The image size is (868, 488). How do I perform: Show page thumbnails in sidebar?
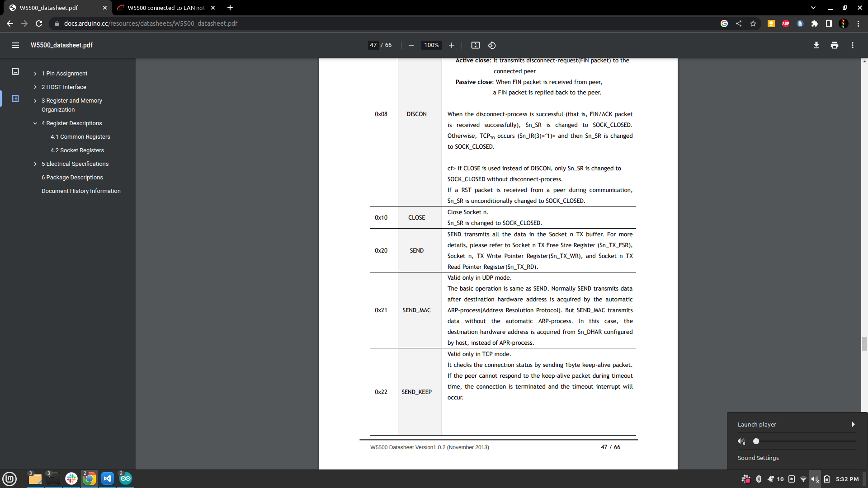(15, 71)
